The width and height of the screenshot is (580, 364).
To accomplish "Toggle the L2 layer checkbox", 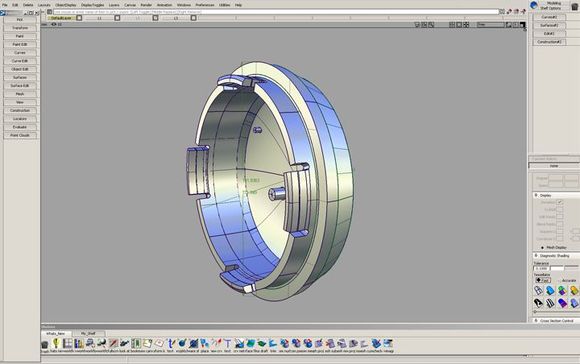I will click(155, 18).
